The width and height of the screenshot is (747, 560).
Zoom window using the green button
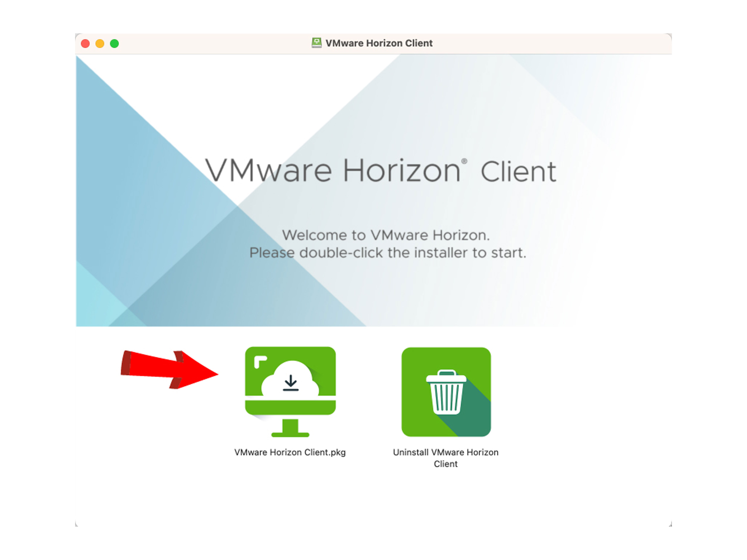(114, 43)
